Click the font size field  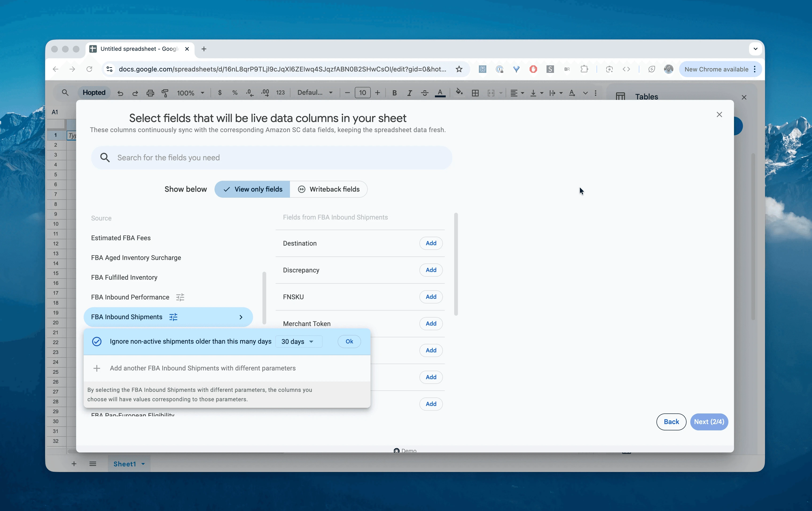tap(363, 93)
